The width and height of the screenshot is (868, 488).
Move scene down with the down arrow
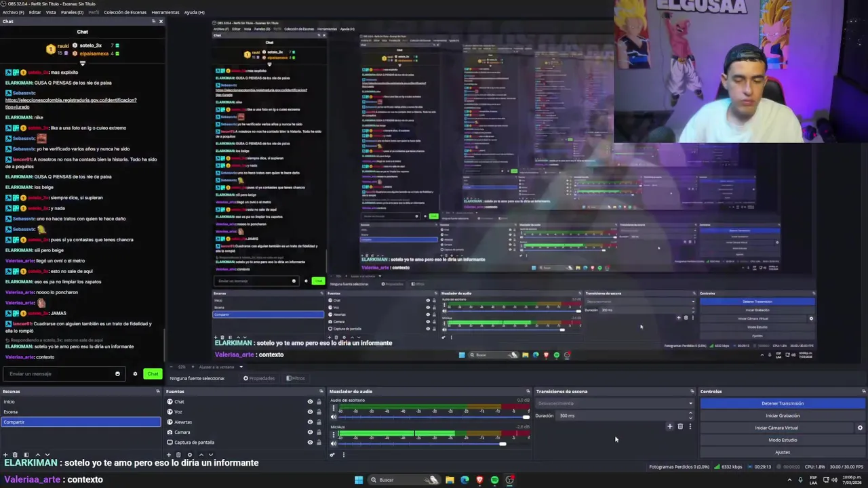pyautogui.click(x=47, y=455)
